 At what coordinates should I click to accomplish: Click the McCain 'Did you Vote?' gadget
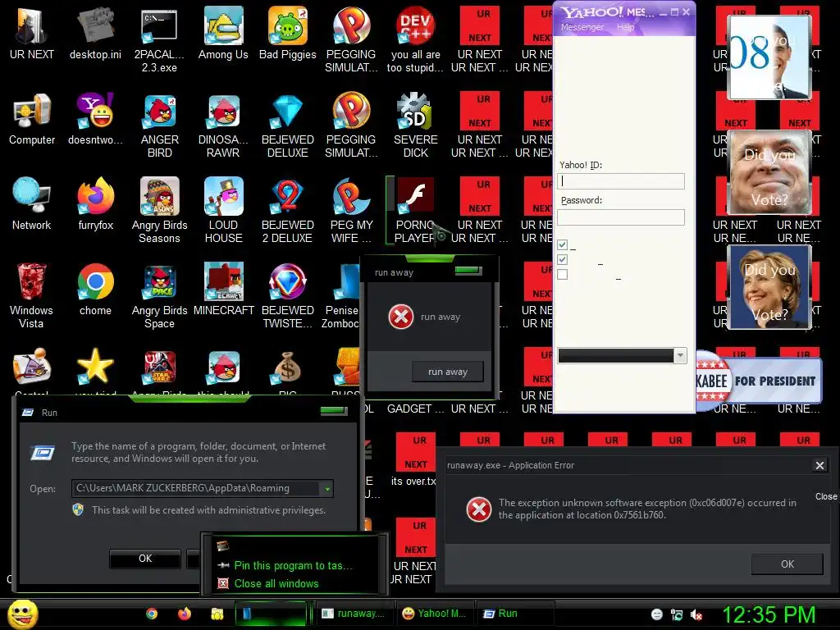[x=769, y=172]
